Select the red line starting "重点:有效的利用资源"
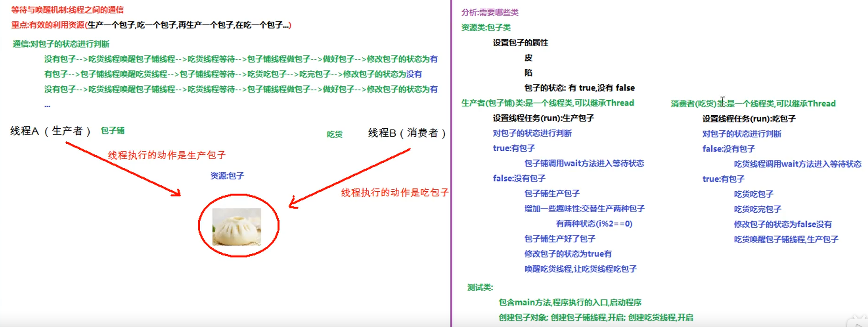The height and width of the screenshot is (327, 868). coord(151,25)
